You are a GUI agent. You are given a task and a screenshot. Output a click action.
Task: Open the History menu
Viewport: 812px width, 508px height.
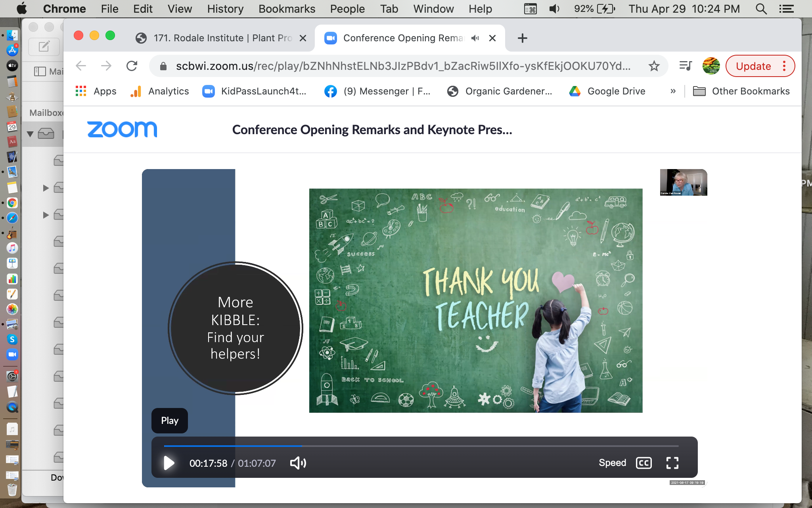pos(225,9)
